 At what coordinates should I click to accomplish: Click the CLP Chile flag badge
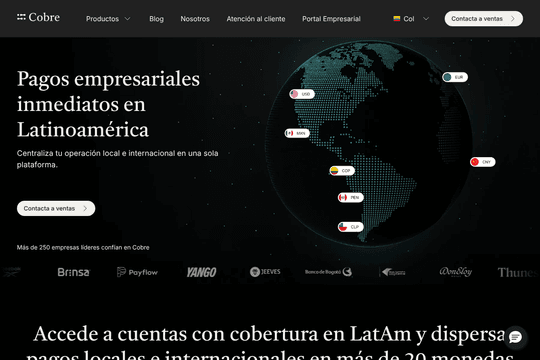[x=351, y=227]
